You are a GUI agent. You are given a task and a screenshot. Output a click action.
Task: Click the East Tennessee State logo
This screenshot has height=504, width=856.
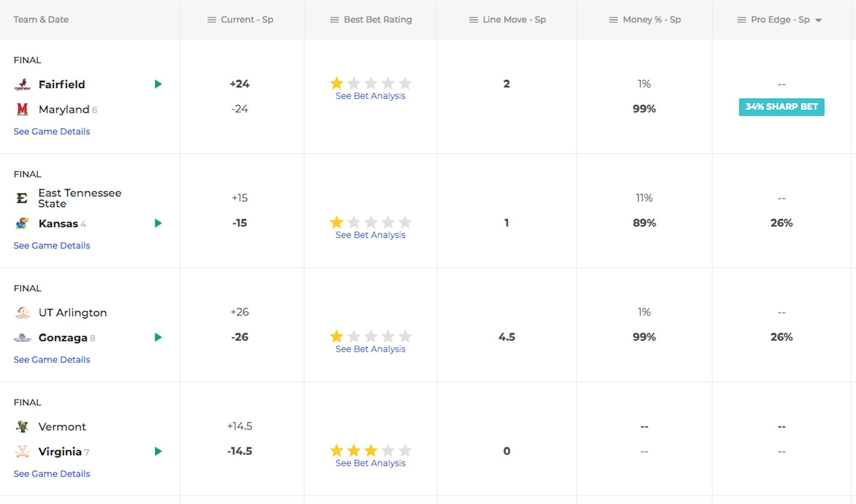[x=22, y=198]
